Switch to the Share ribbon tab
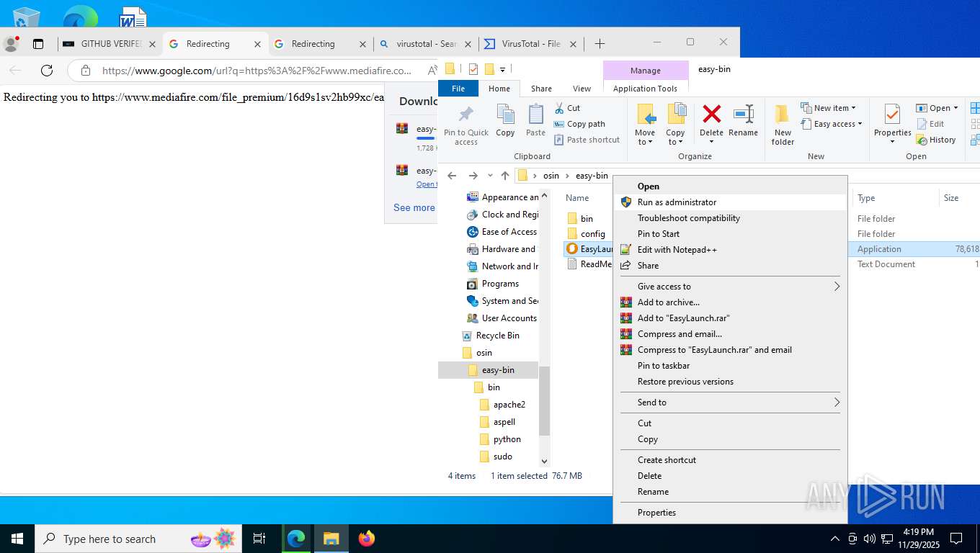This screenshot has height=553, width=980. [541, 89]
